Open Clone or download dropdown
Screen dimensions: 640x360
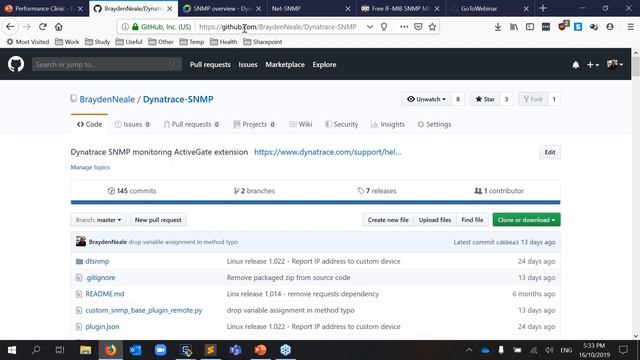coord(526,220)
